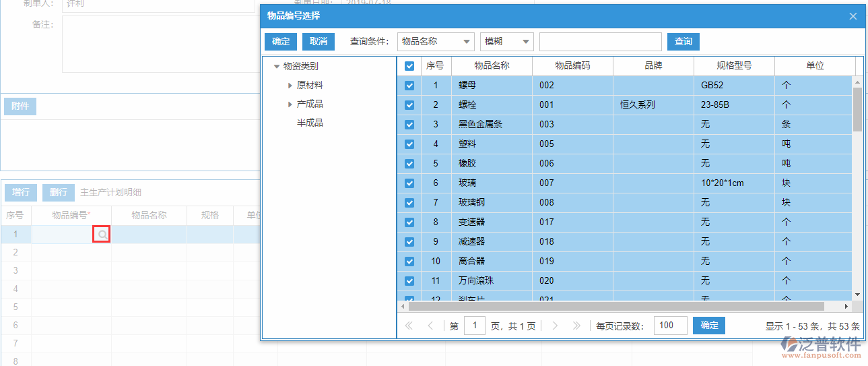Viewport: 868px width, 366px height.
Task: Expand the 产成品 tree node
Action: (x=290, y=104)
